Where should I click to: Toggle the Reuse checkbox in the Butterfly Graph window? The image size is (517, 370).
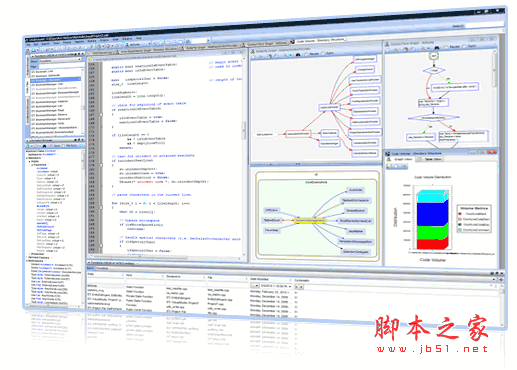click(x=307, y=54)
